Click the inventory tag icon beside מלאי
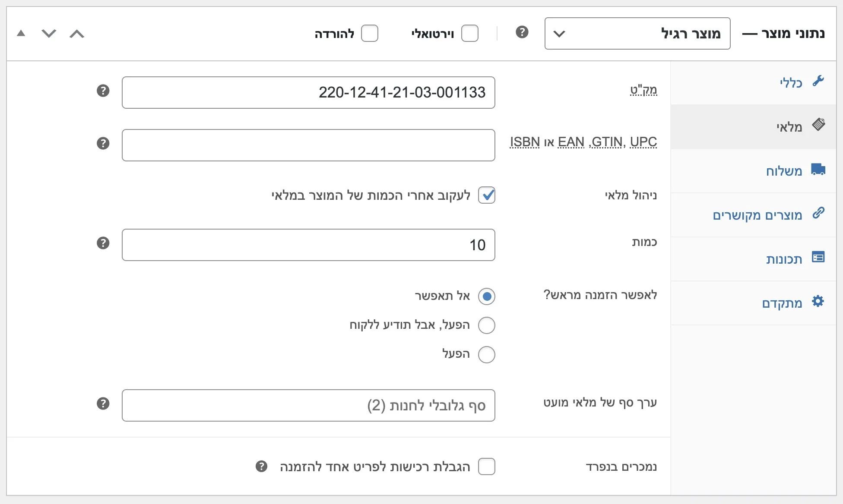 (x=818, y=125)
